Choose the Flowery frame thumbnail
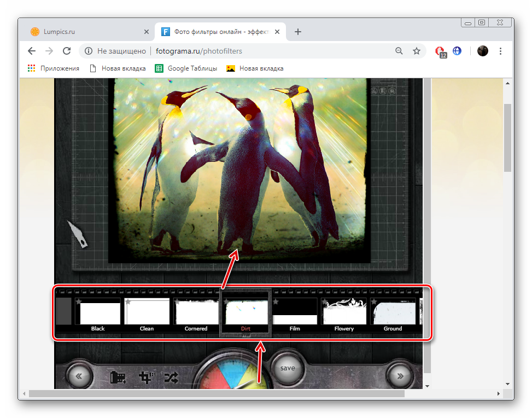The width and height of the screenshot is (532, 418). (344, 315)
